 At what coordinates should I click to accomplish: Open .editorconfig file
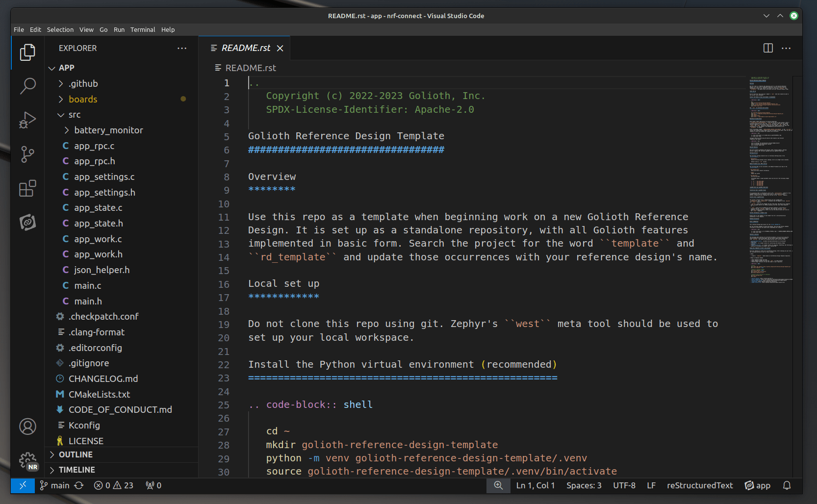click(122, 348)
